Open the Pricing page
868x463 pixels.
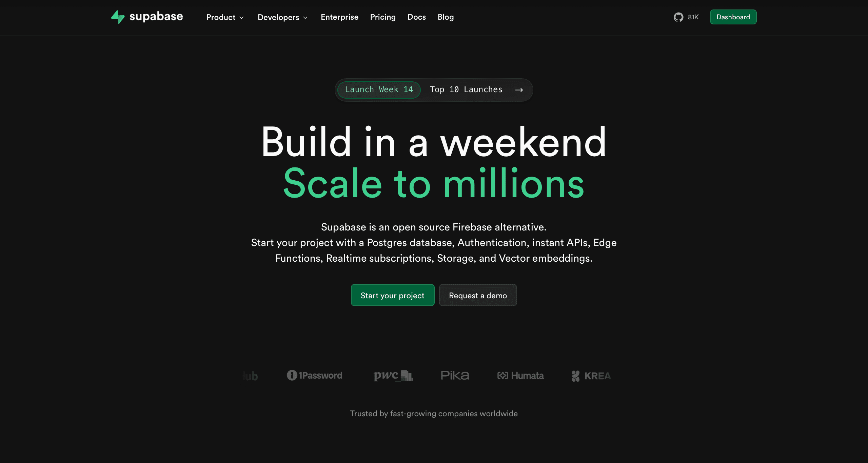tap(383, 17)
